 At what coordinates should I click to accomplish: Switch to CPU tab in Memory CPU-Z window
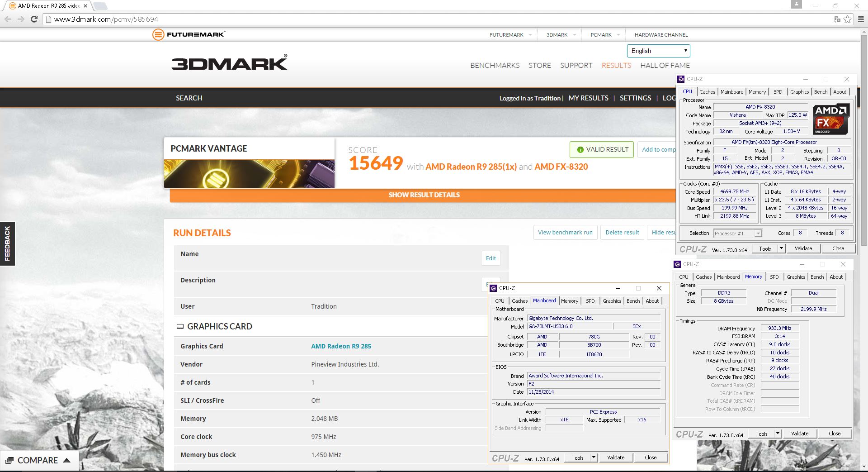click(684, 277)
